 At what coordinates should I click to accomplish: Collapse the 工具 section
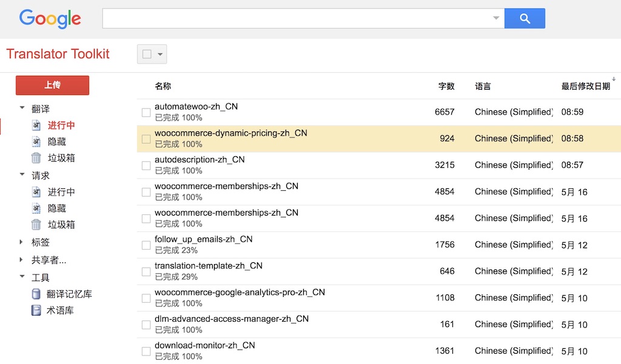[x=22, y=278]
